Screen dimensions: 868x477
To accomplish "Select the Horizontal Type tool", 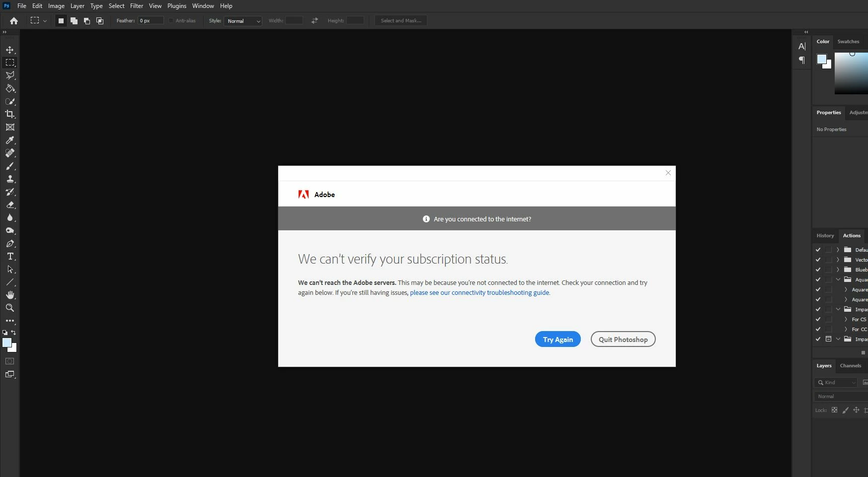I will tap(10, 256).
